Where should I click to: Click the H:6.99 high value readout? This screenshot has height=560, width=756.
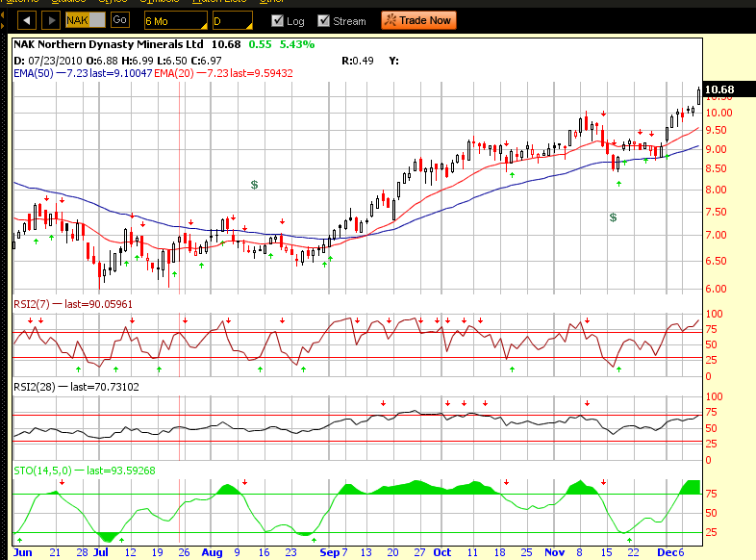[x=138, y=61]
